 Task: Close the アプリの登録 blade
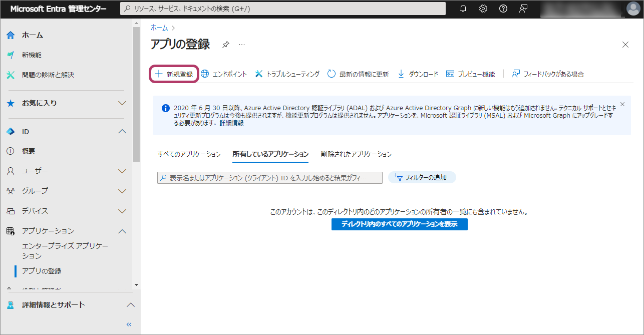tap(625, 45)
